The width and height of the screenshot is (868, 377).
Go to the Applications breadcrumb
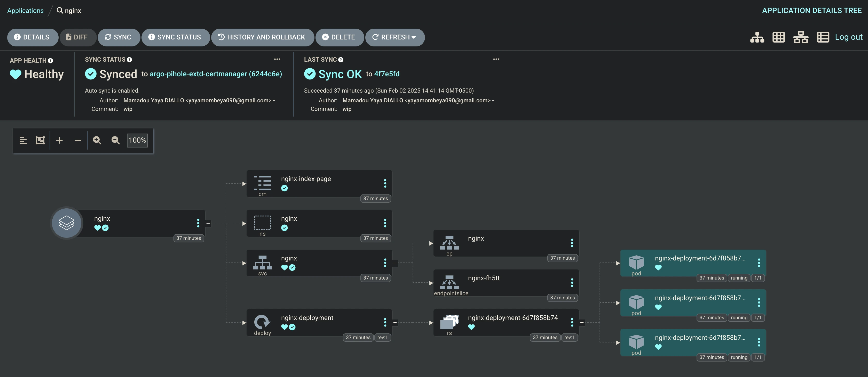25,11
